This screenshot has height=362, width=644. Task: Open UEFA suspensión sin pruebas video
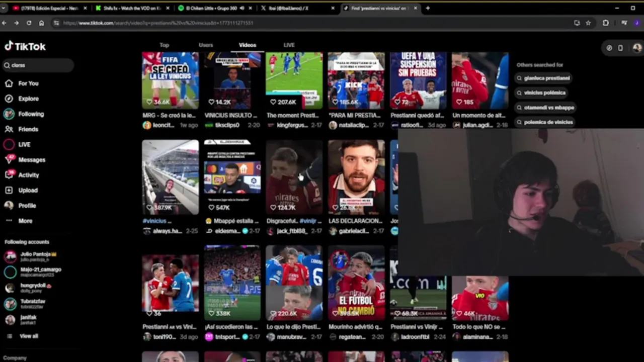coord(418,80)
